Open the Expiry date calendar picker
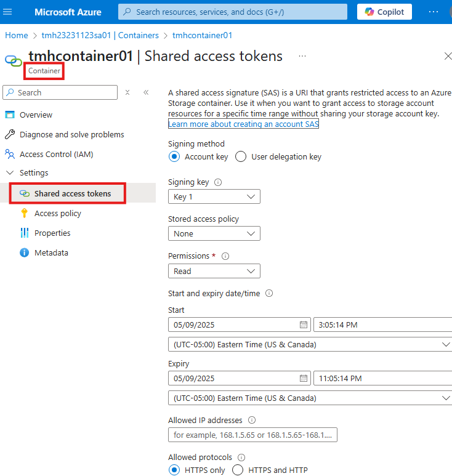Image resolution: width=452 pixels, height=476 pixels. pos(303,378)
